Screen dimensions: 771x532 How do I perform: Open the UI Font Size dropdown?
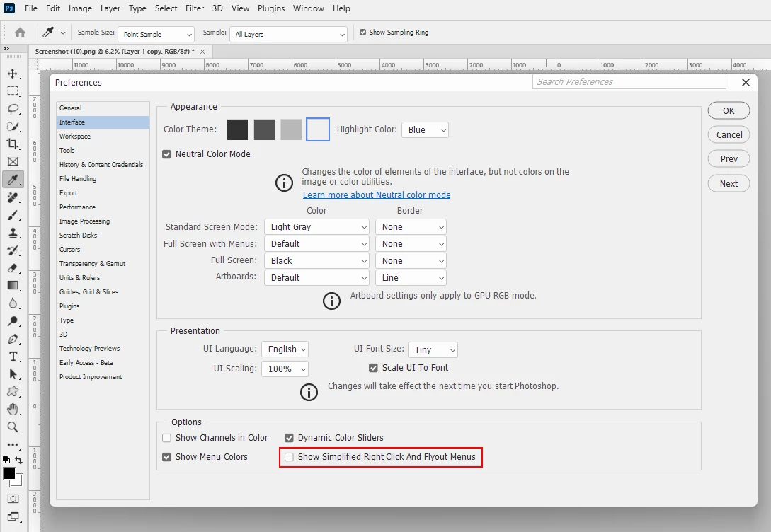pos(433,349)
